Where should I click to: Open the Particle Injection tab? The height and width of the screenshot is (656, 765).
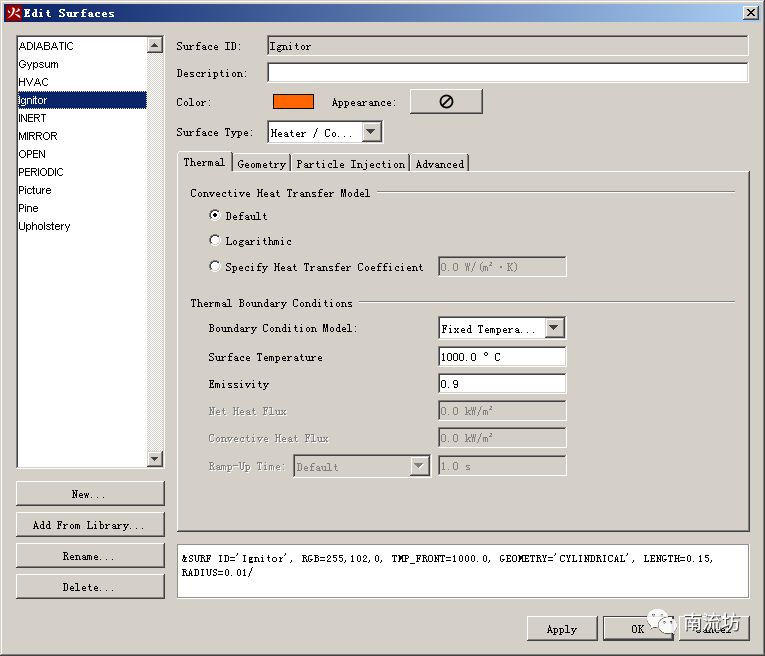tap(350, 164)
